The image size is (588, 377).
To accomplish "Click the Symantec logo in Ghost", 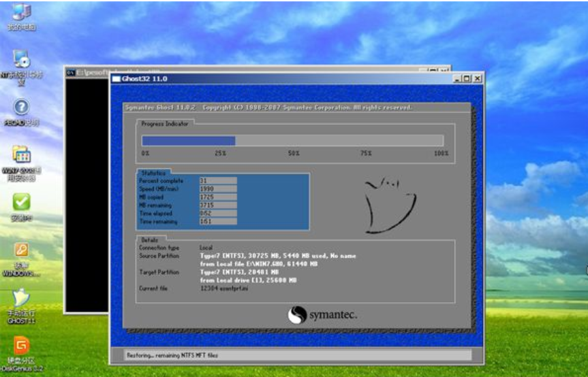I will point(322,315).
